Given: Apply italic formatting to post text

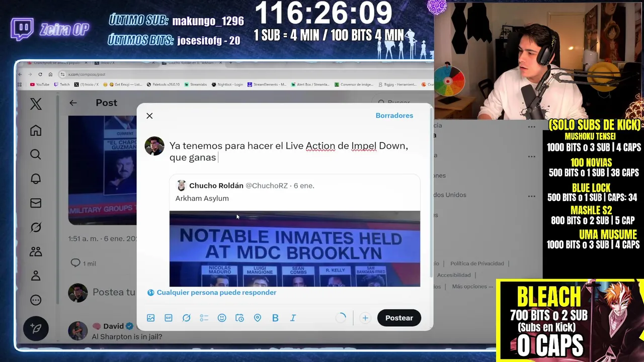Looking at the screenshot, I should [293, 318].
